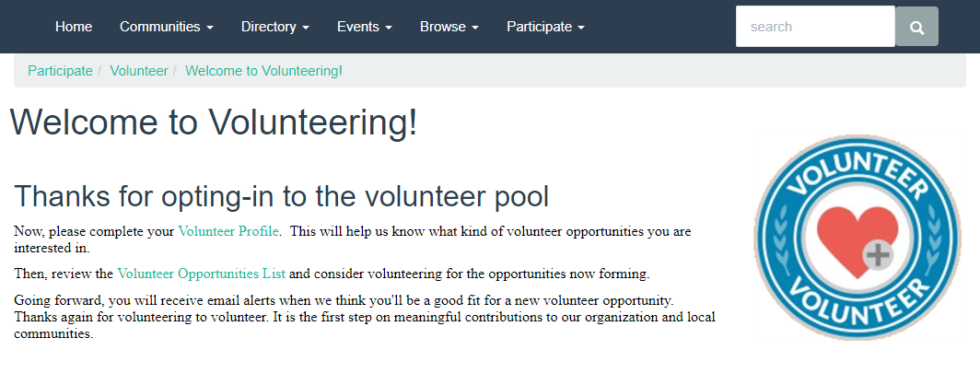
Task: Go to Home in the navigation bar
Action: pos(74,27)
